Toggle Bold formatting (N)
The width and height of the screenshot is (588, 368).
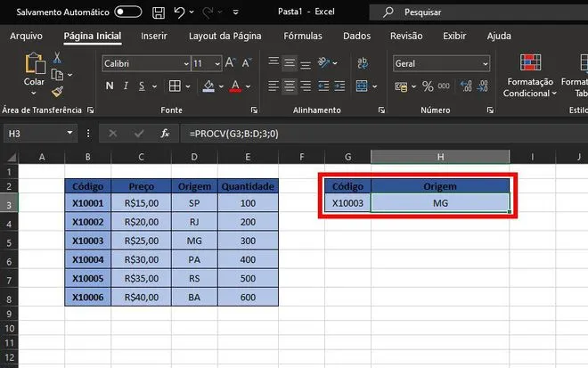pos(110,86)
